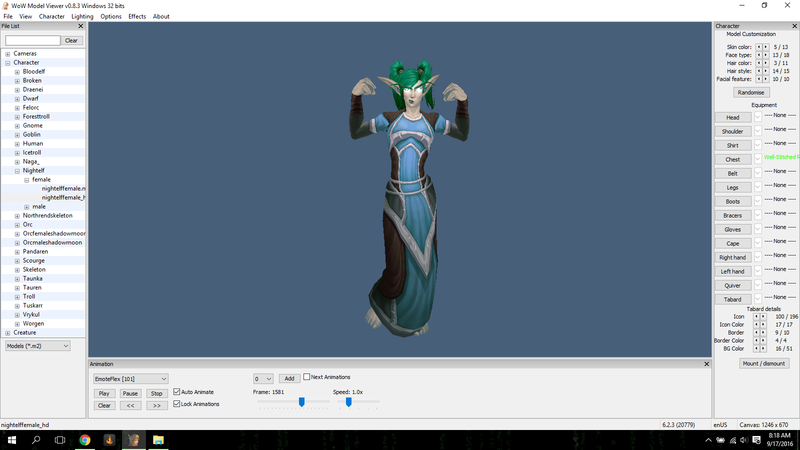The height and width of the screenshot is (450, 800).
Task: Open the animation index 0 dropdown
Action: point(263,379)
